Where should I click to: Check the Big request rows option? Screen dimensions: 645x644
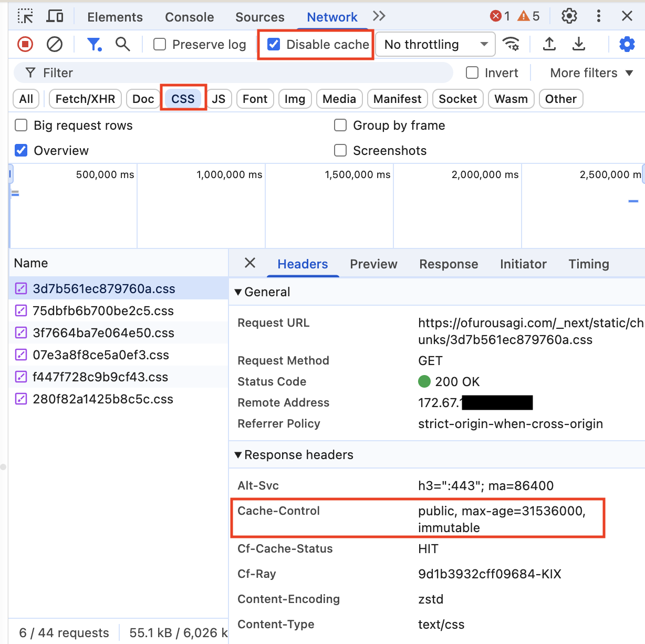click(x=20, y=125)
